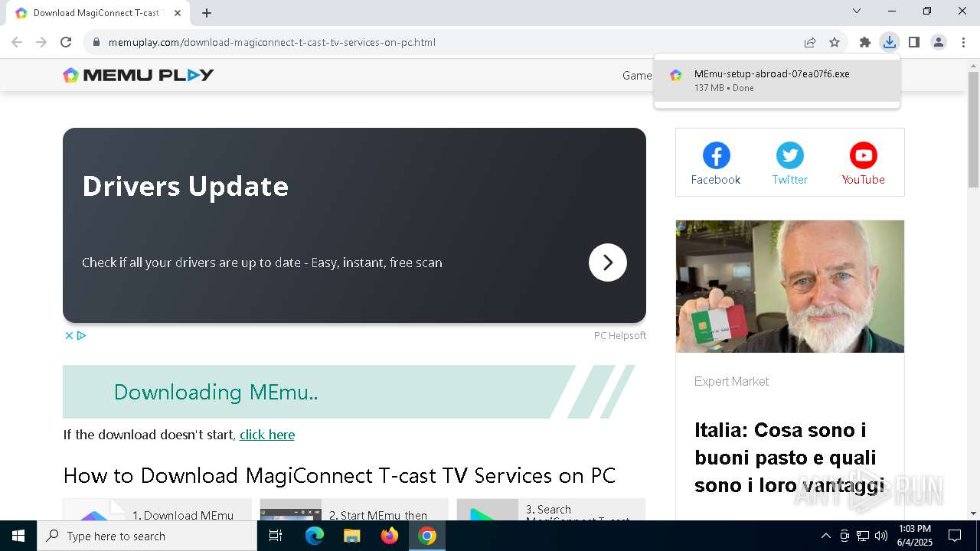This screenshot has width=980, height=551.
Task: Click the scrollbar down arrow
Action: (x=973, y=514)
